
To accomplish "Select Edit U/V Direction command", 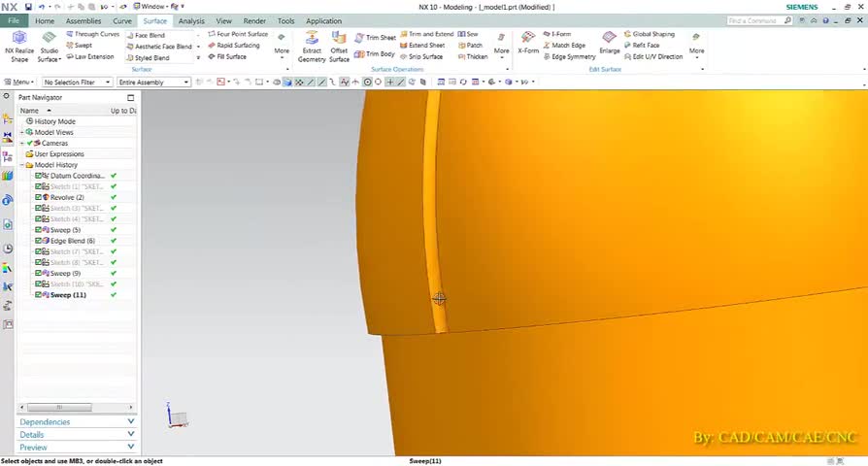I will [x=653, y=56].
